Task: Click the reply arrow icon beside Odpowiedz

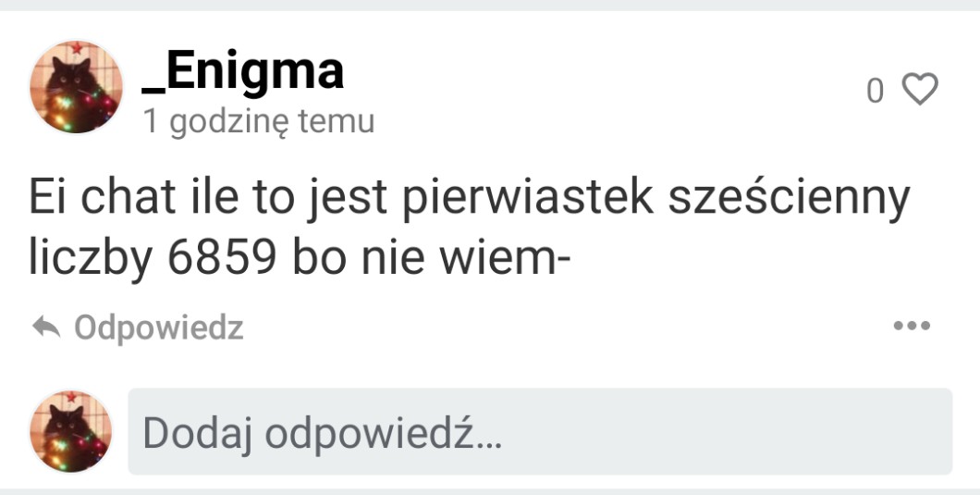Action: pyautogui.click(x=45, y=327)
